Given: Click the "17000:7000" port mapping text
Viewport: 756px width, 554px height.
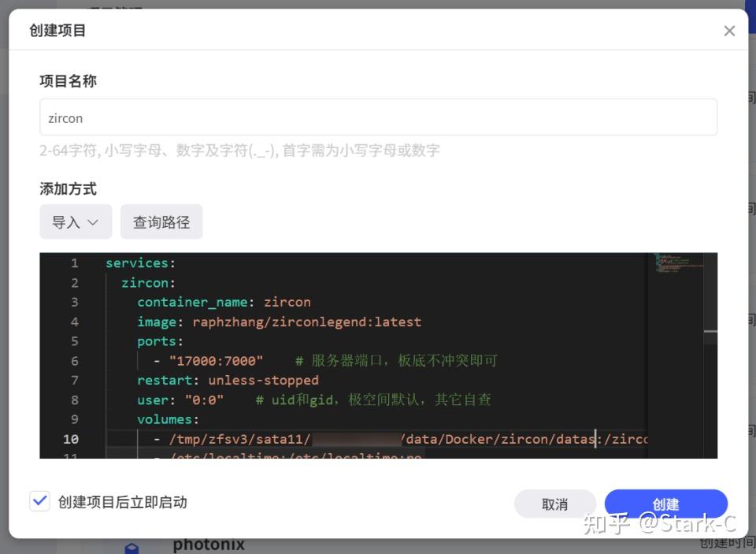Looking at the screenshot, I should (217, 361).
